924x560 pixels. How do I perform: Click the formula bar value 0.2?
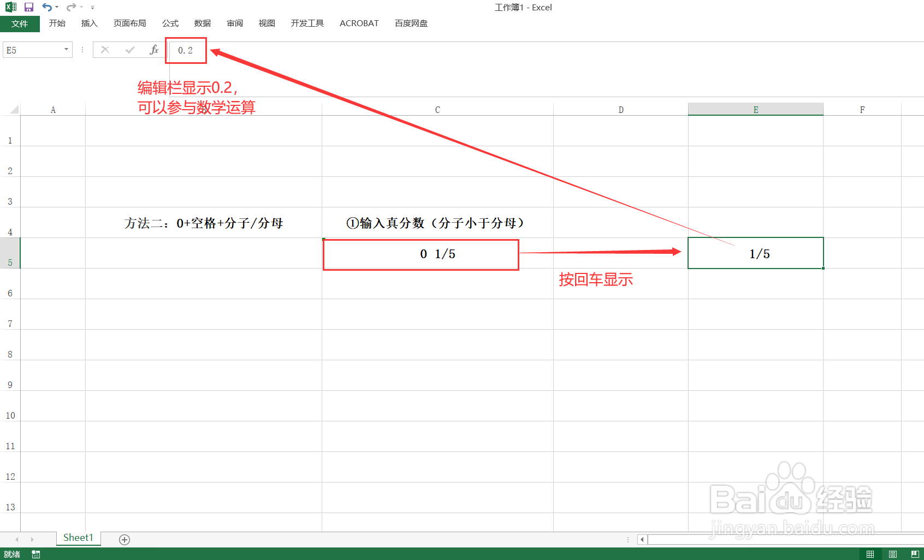coord(186,50)
